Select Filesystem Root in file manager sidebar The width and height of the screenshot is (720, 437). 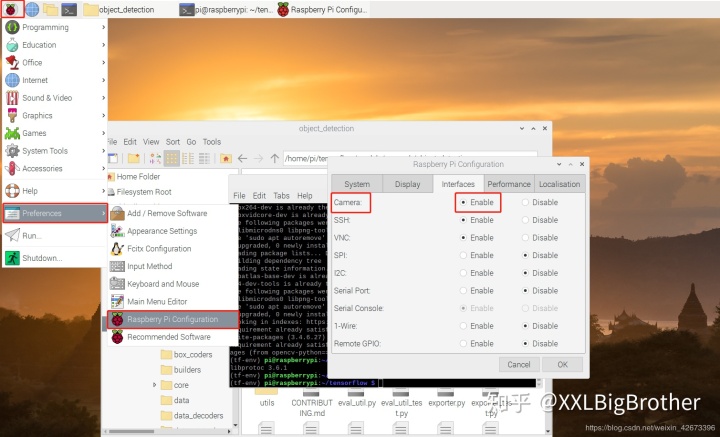tap(140, 192)
